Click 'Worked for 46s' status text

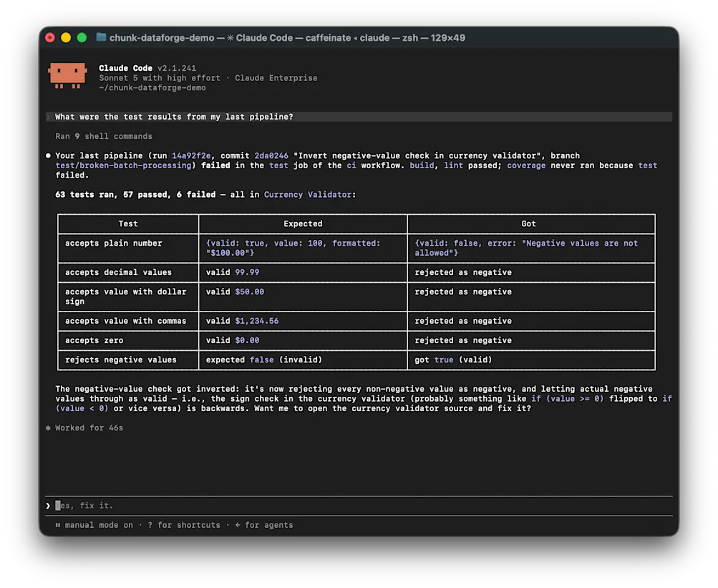(89, 428)
